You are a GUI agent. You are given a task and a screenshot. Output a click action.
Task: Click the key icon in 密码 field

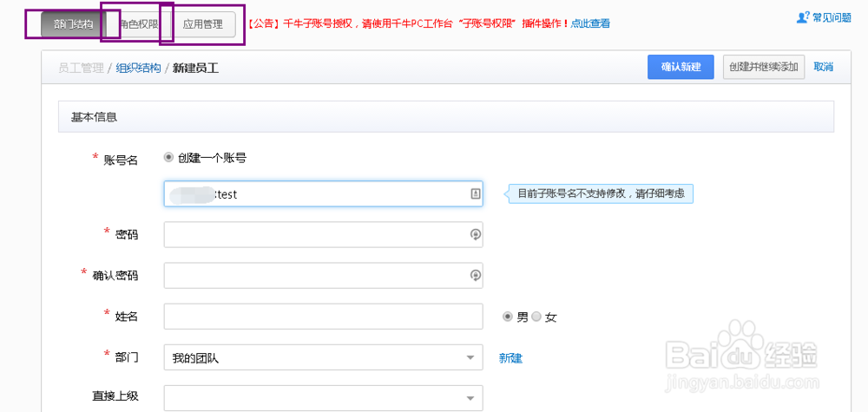point(475,234)
